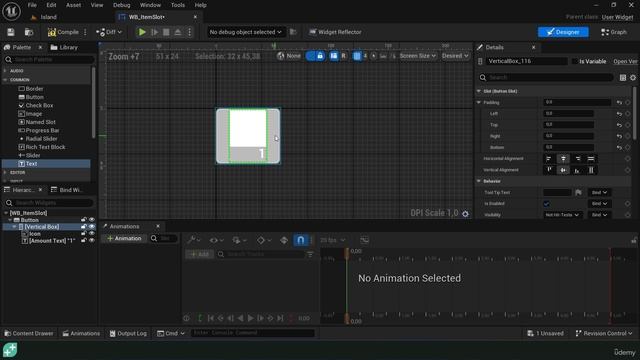Open the debug object selection dropdown
This screenshot has width=640, height=360.
(x=245, y=32)
